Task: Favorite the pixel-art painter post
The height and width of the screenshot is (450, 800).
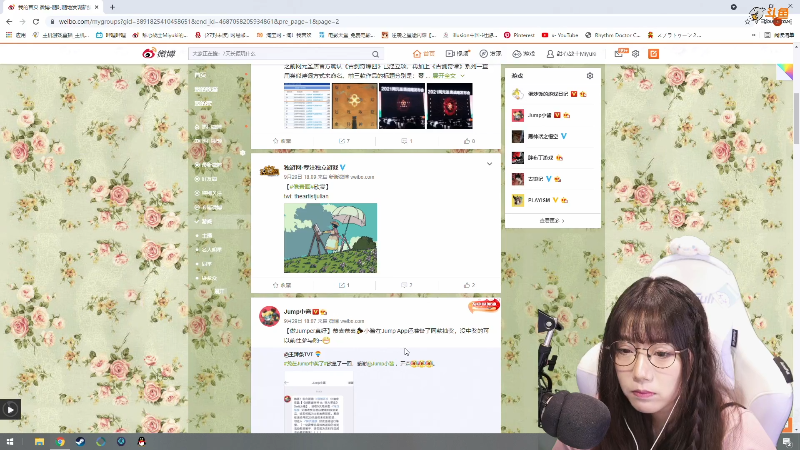Action: [x=282, y=285]
